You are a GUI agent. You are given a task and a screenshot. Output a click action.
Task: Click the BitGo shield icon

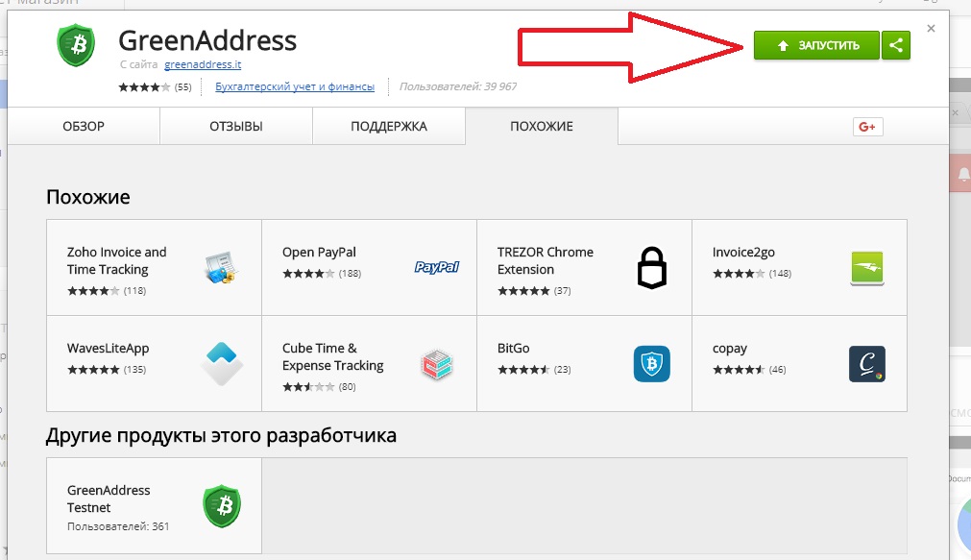coord(651,364)
